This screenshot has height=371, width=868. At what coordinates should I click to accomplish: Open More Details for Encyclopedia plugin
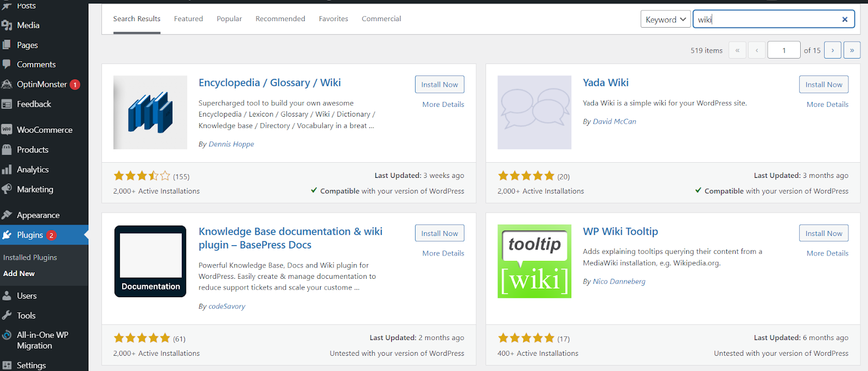click(443, 104)
